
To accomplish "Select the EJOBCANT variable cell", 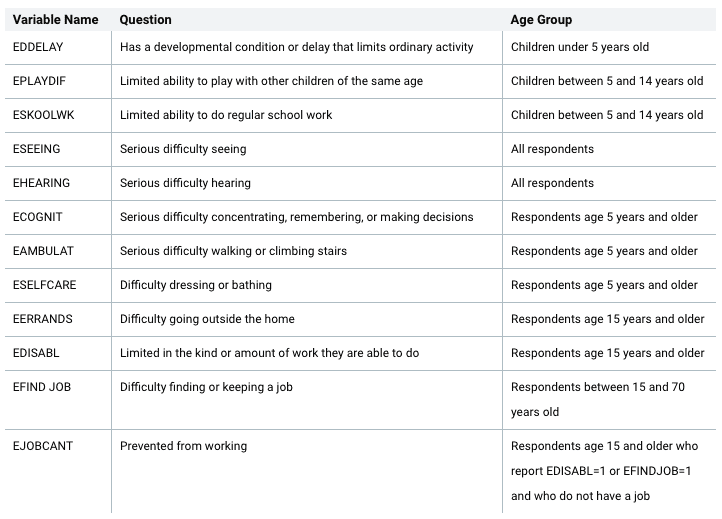I will point(43,446).
